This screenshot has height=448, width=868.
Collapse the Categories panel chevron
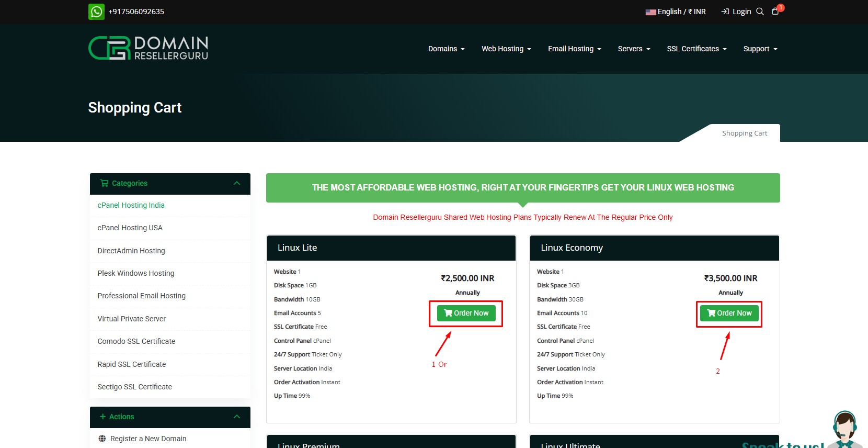tap(237, 183)
